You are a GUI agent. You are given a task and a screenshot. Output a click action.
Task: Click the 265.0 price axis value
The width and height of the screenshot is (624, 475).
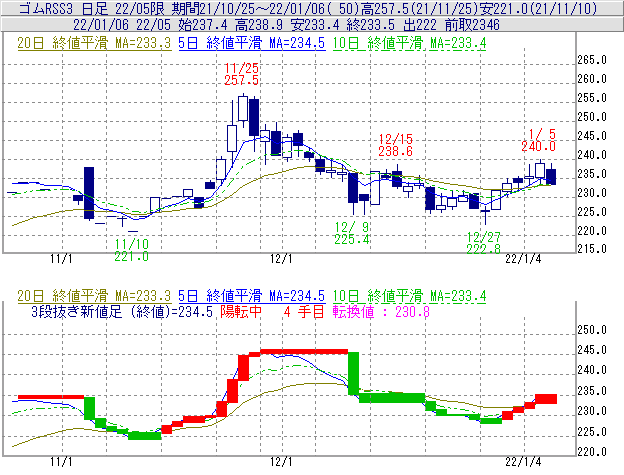coord(592,60)
